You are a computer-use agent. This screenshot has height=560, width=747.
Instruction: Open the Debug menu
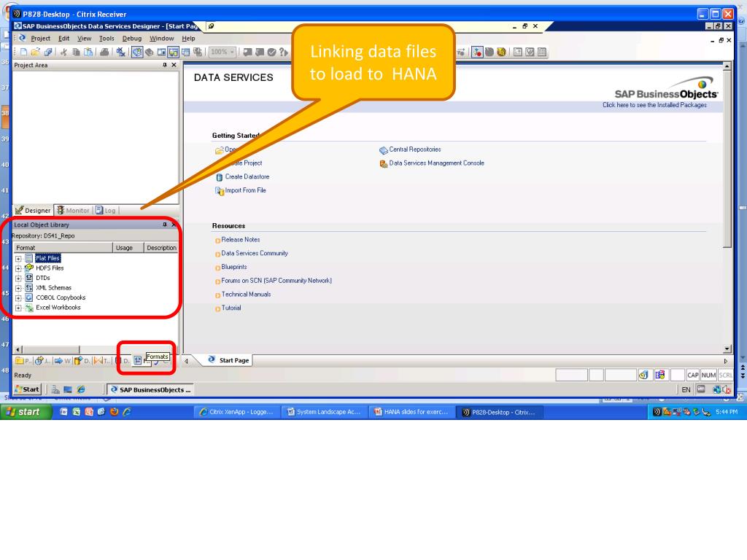(x=132, y=39)
